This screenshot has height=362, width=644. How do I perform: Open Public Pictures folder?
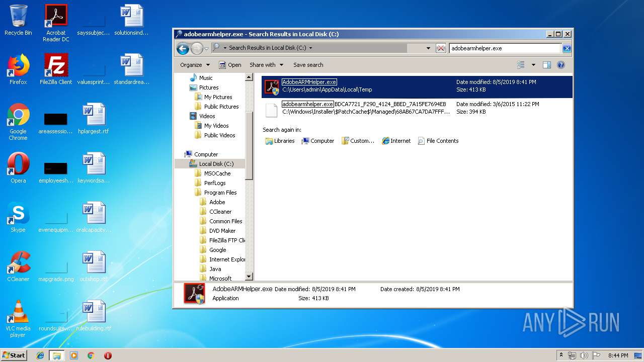pyautogui.click(x=216, y=107)
